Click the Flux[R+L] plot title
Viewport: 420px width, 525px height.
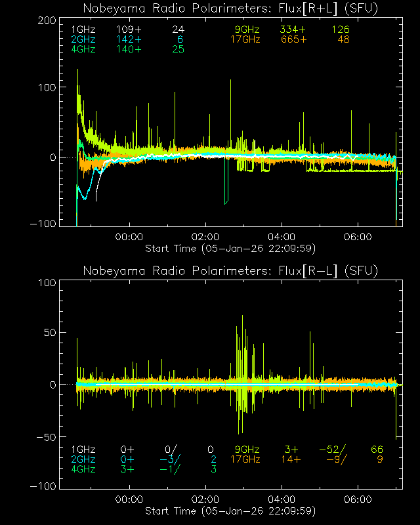pos(231,8)
